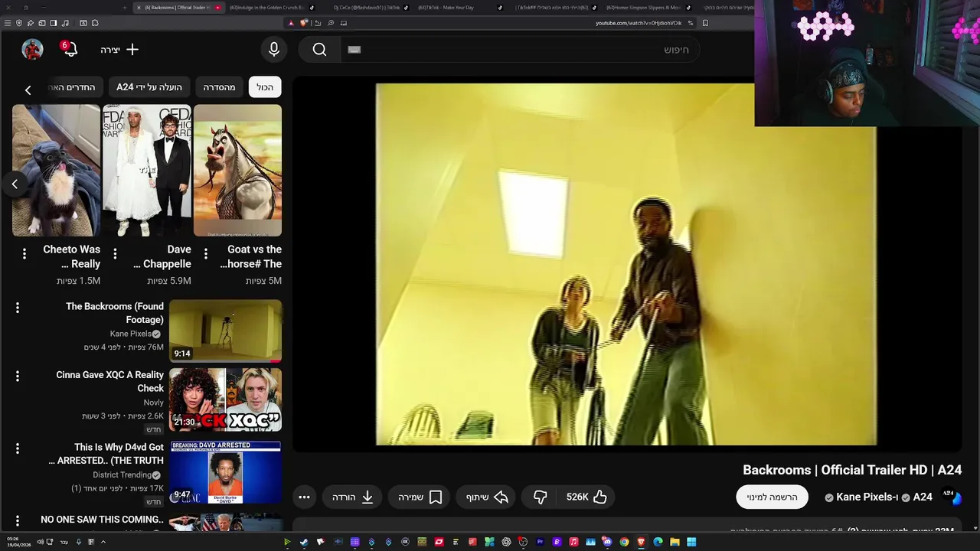Open options menu for Cheeto short
This screenshot has height=551, width=980.
pyautogui.click(x=24, y=253)
